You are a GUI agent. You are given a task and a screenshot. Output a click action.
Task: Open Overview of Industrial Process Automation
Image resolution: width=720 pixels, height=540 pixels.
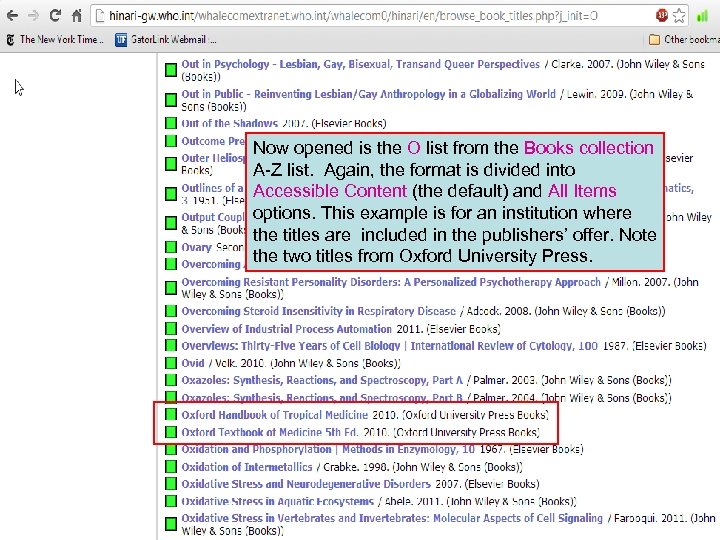pyautogui.click(x=287, y=329)
